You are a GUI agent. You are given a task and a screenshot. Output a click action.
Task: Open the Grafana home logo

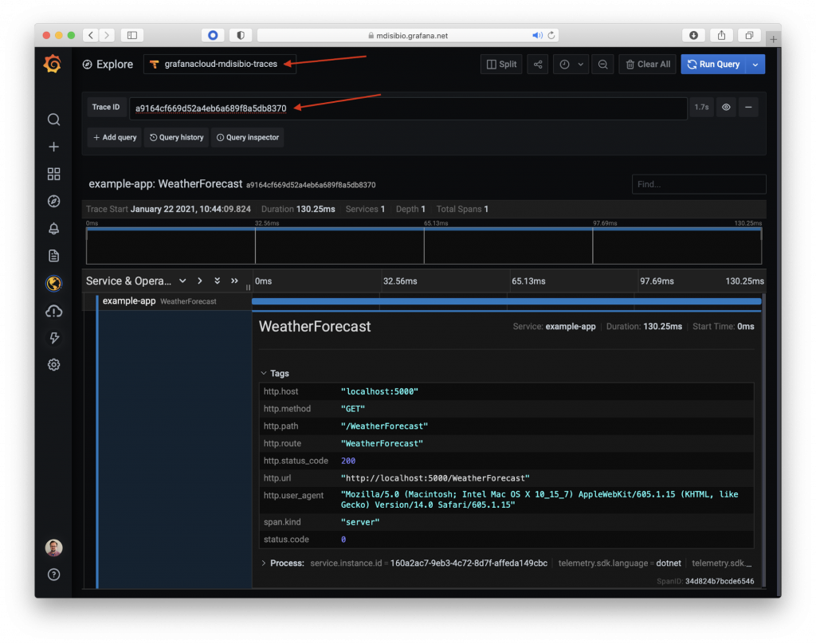click(53, 64)
